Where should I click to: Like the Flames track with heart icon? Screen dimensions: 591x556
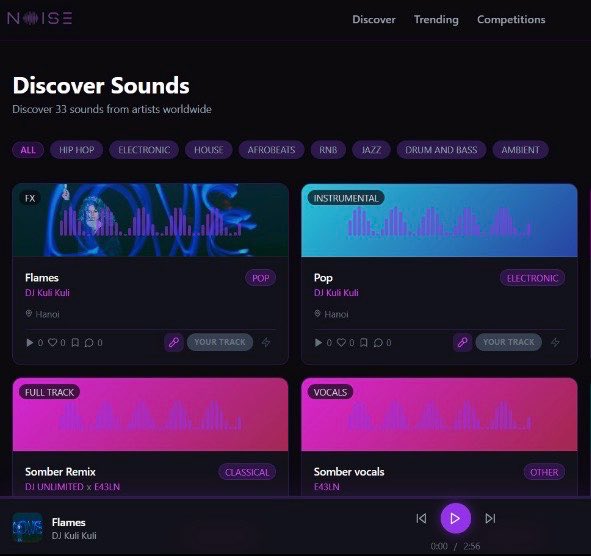tap(52, 342)
